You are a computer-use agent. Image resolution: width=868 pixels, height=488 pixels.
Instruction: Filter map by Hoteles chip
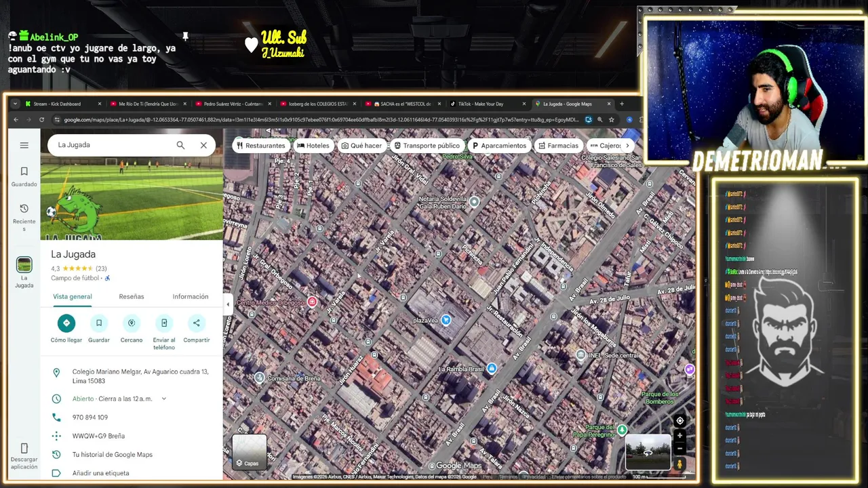(313, 146)
